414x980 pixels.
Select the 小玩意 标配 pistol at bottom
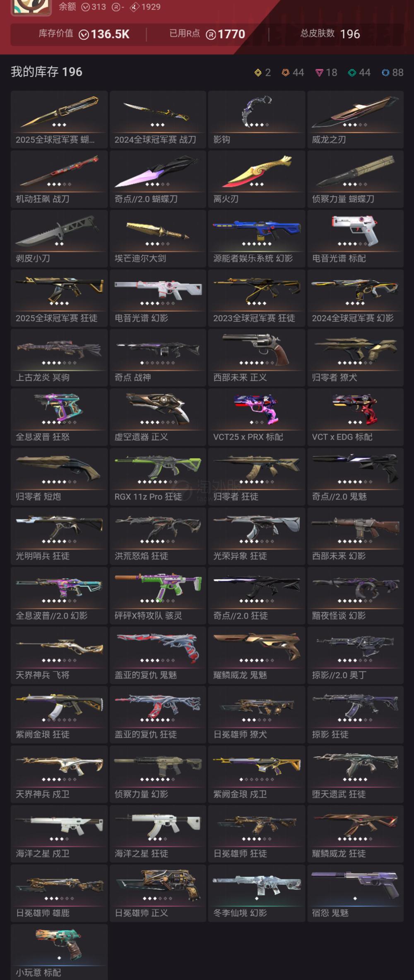click(59, 952)
